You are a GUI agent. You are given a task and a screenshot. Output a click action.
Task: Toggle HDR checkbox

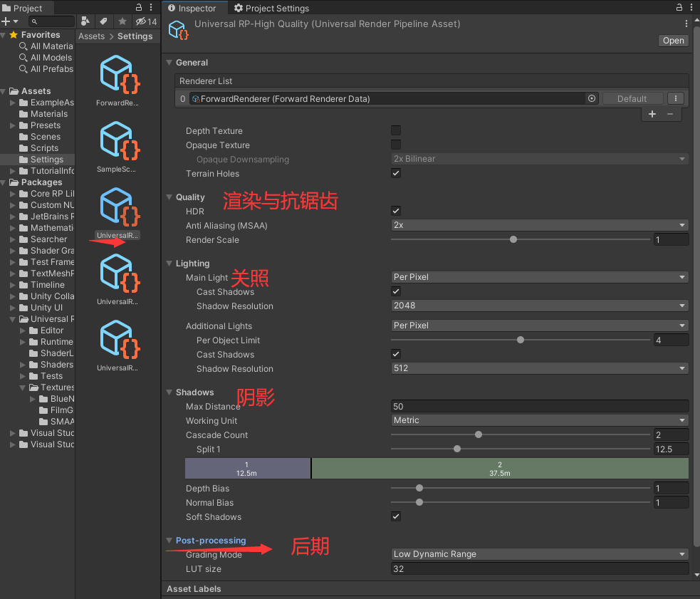pyautogui.click(x=395, y=211)
